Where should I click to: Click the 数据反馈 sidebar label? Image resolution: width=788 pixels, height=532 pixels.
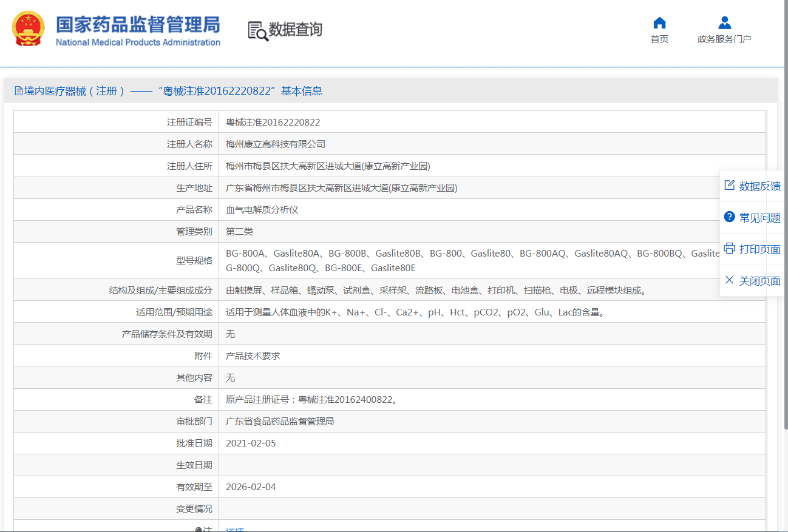(760, 186)
